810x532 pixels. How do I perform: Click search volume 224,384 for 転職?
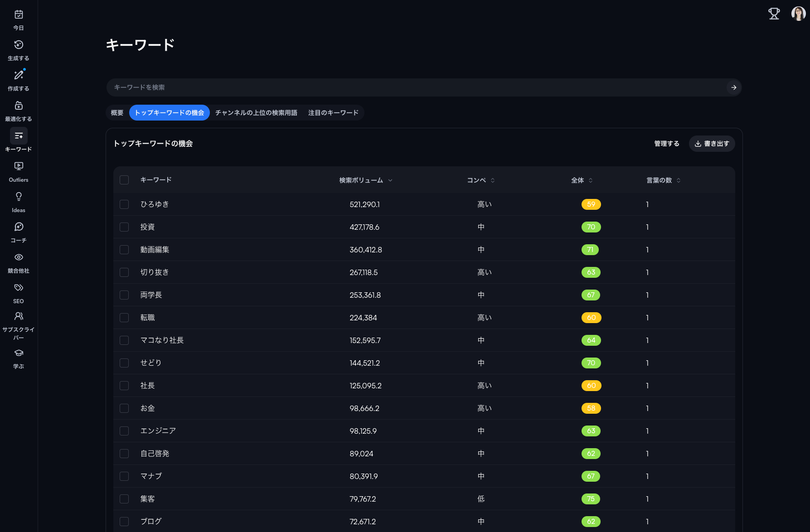pyautogui.click(x=363, y=318)
